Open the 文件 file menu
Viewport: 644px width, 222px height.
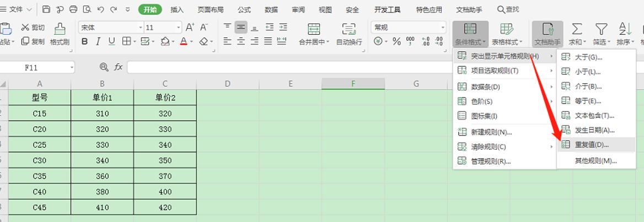[17, 9]
